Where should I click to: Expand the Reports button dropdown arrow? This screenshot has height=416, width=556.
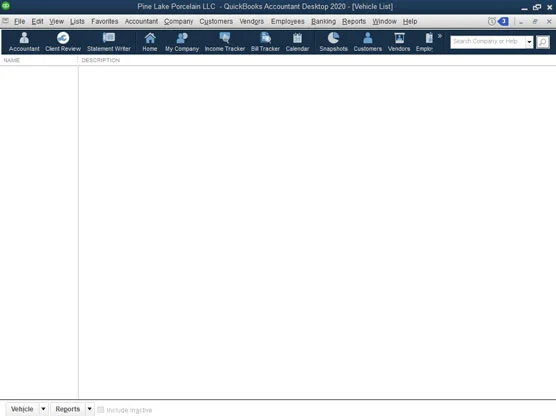tap(89, 409)
